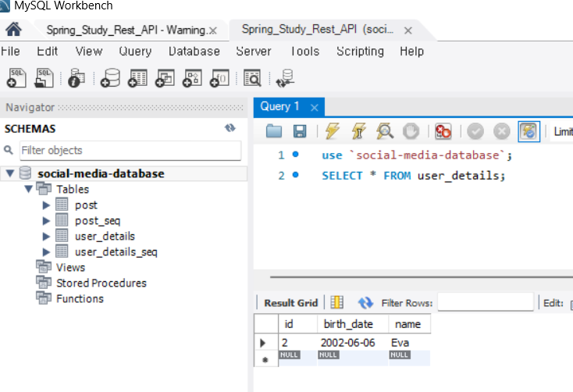Expand the post_seq table
The width and height of the screenshot is (573, 392).
click(x=46, y=220)
